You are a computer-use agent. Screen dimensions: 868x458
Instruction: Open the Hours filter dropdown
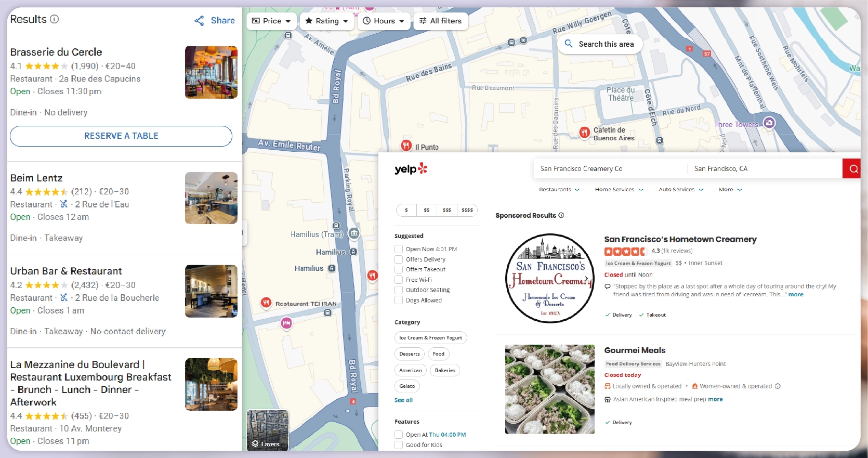(x=384, y=21)
